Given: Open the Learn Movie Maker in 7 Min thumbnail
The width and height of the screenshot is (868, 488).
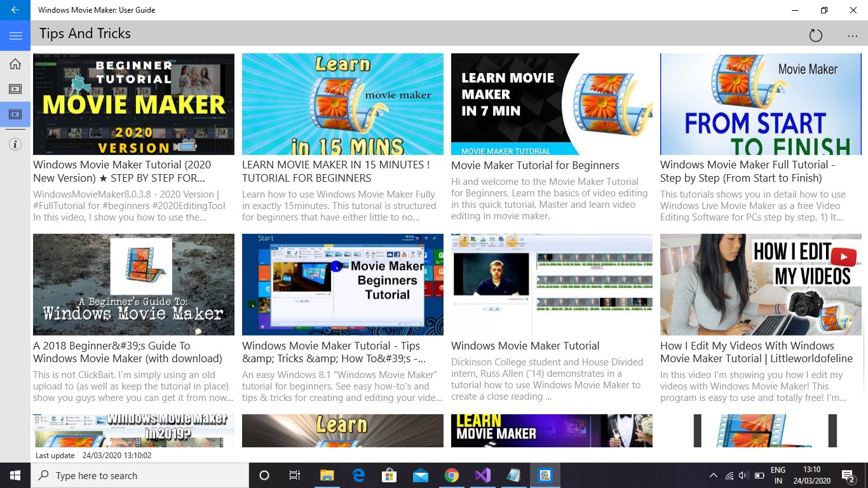Looking at the screenshot, I should 552,104.
